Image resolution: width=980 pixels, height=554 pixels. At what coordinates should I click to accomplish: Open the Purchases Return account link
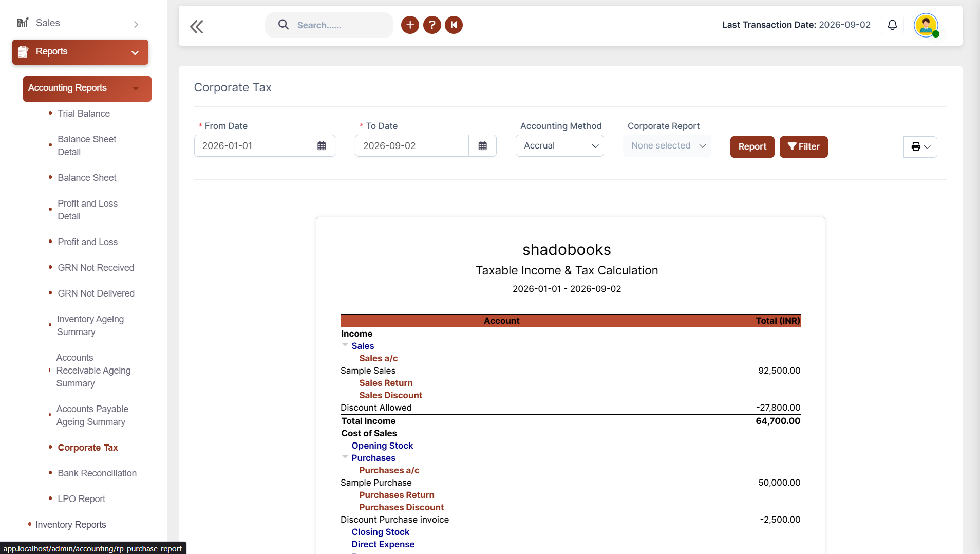coord(397,495)
